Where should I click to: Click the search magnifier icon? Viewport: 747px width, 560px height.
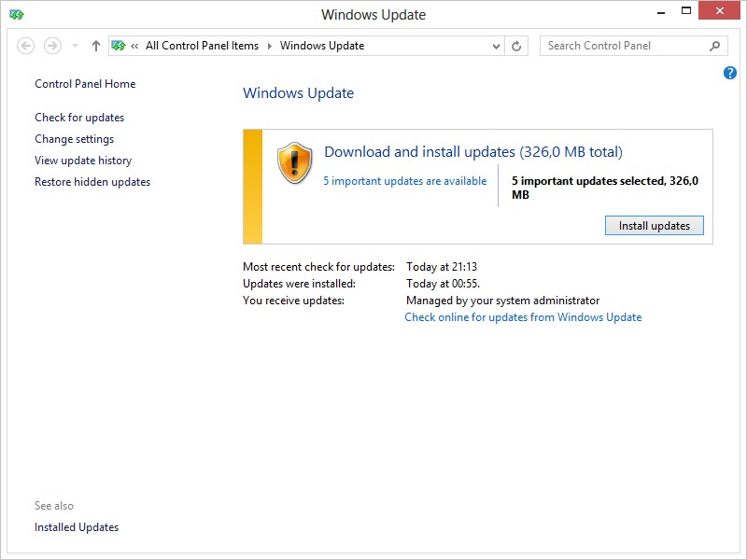click(x=714, y=46)
